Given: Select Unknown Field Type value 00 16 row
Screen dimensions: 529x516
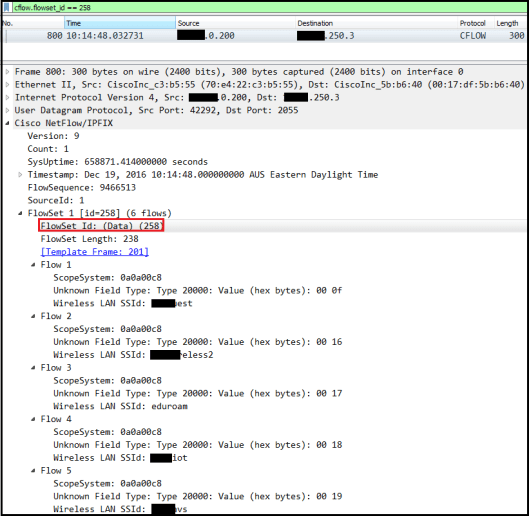Looking at the screenshot, I should point(198,342).
